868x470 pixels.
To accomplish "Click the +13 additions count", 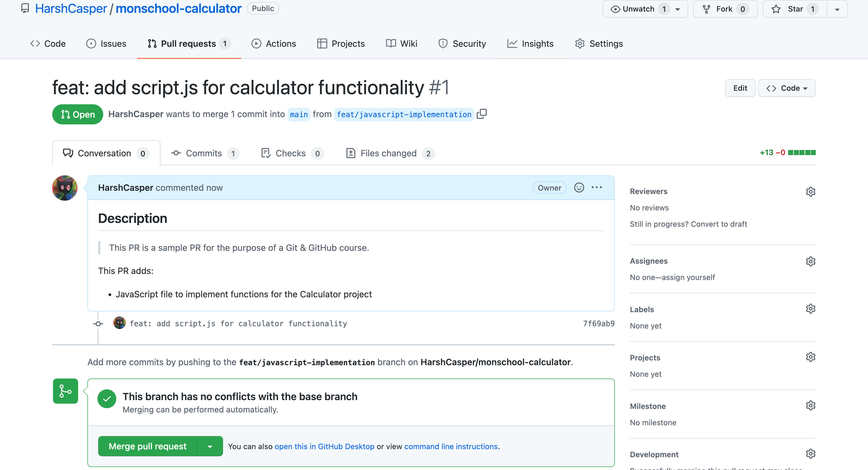I will [x=767, y=152].
